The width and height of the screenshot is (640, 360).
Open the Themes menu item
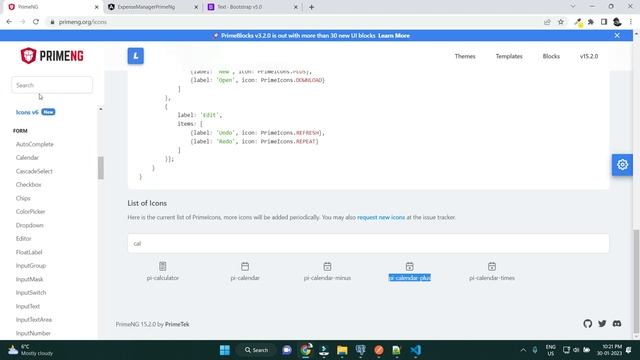point(465,56)
